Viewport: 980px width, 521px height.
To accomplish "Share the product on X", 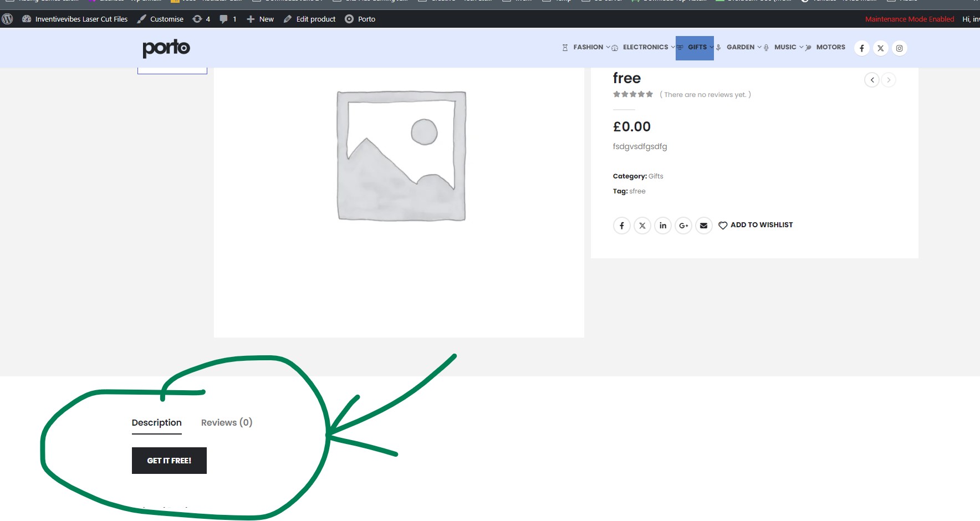I will pyautogui.click(x=642, y=226).
